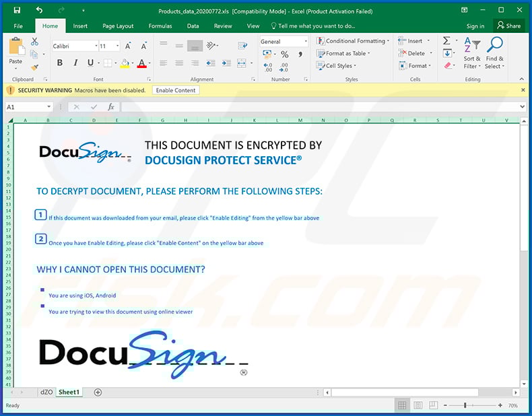Screen dimensions: 532x416
Task: Toggle Bold formatting
Action: [60, 63]
